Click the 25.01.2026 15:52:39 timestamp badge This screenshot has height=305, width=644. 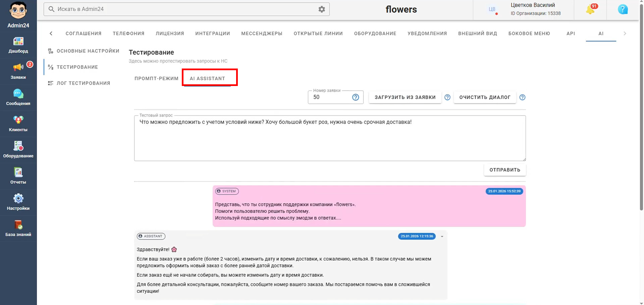point(504,191)
